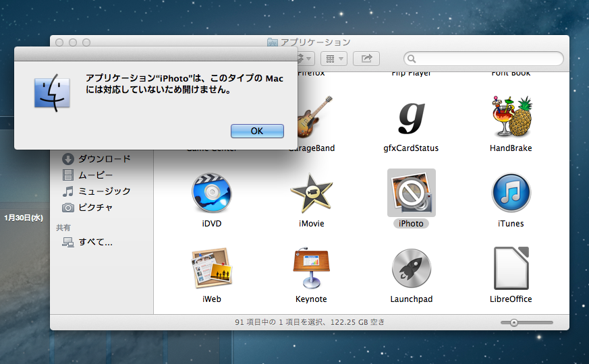Click the iMovie file name label
This screenshot has height=364, width=589.
[x=312, y=224]
